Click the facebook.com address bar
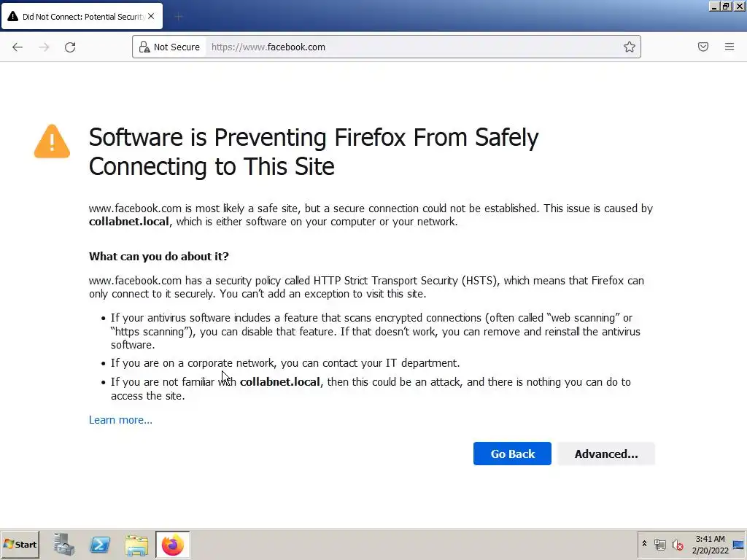Screen dimensions: 747x560 click(409, 47)
